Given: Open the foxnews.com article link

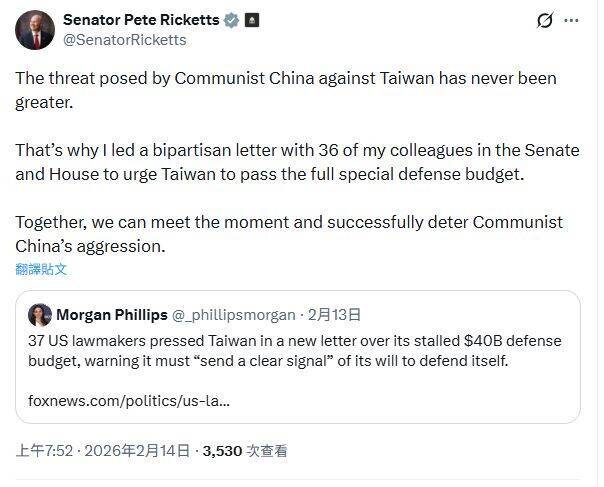Looking at the screenshot, I should click(130, 401).
